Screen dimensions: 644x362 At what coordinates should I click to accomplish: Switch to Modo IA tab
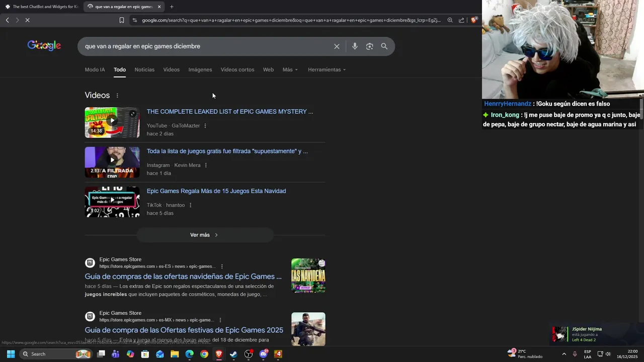(95, 69)
